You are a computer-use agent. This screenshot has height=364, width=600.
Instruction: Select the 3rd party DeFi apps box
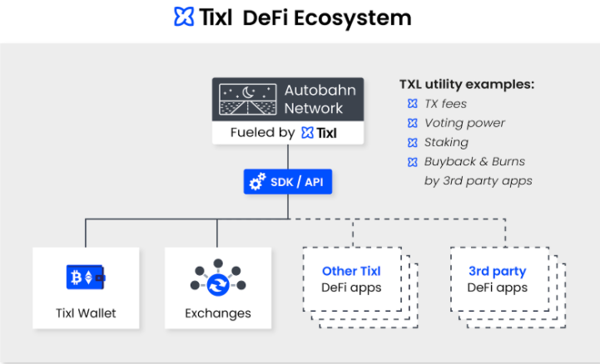coord(500,279)
